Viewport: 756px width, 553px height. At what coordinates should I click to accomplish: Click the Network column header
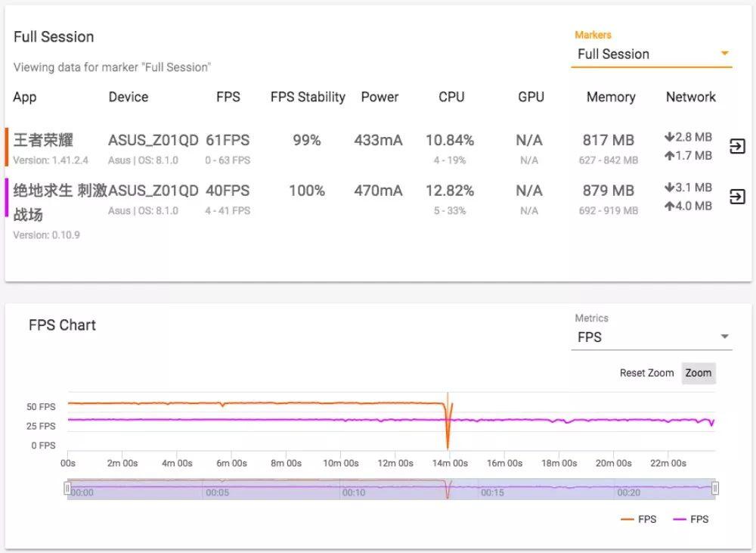[x=690, y=97]
